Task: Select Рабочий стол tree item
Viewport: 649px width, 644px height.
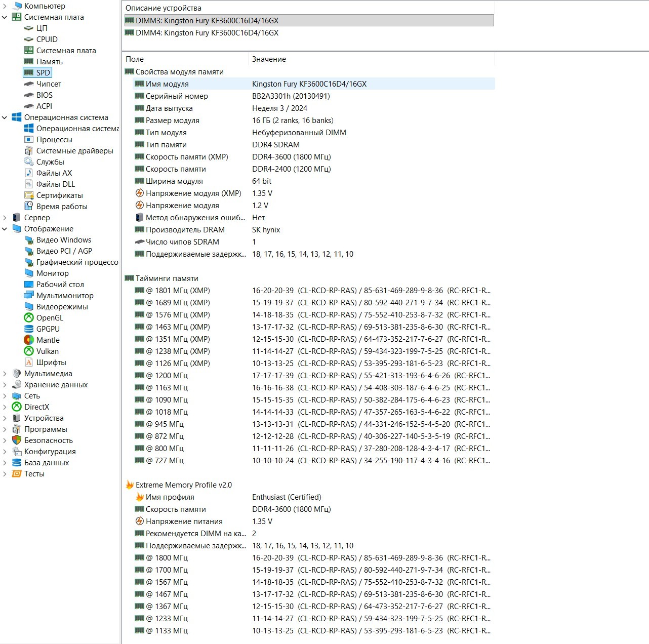Action: [x=60, y=284]
